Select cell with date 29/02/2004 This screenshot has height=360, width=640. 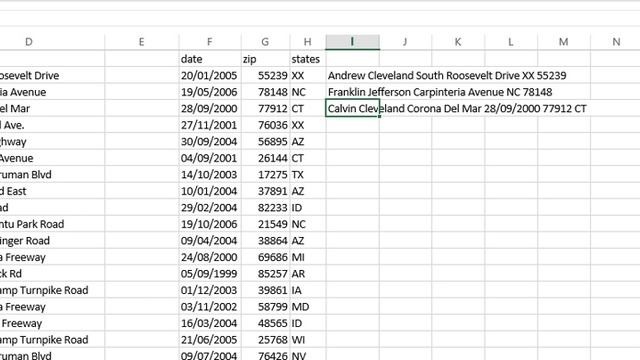[x=210, y=207]
